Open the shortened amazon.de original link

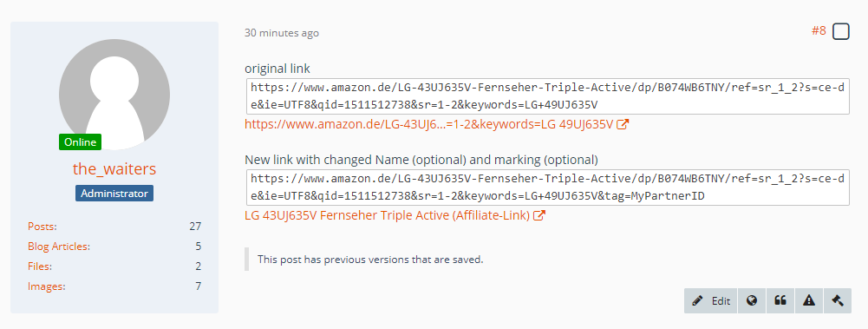tap(429, 125)
